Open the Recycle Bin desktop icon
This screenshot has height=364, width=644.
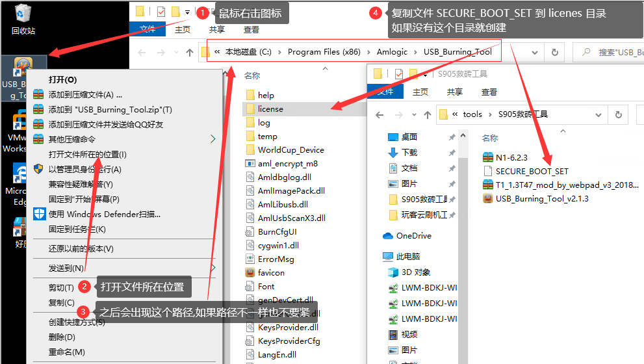[23, 19]
